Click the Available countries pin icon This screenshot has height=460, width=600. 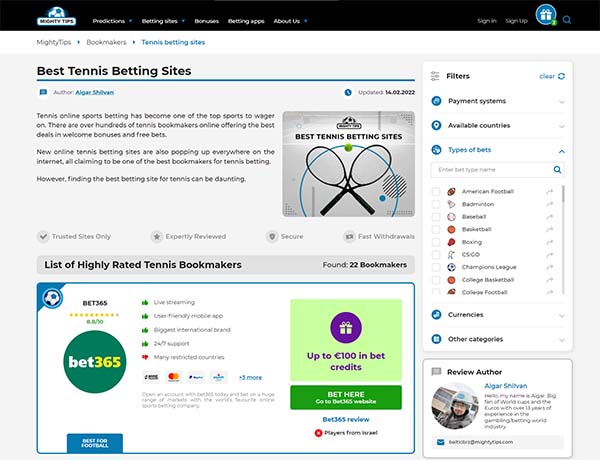(436, 126)
